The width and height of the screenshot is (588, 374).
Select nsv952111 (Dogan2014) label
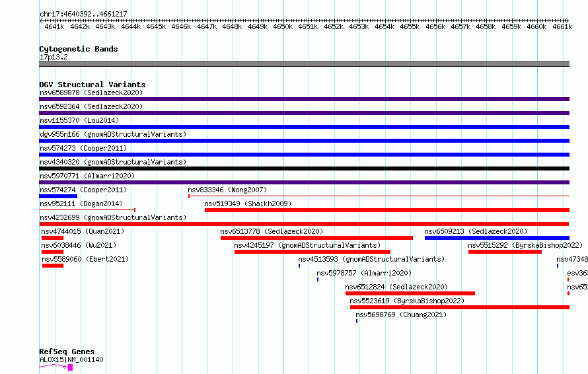pos(81,204)
